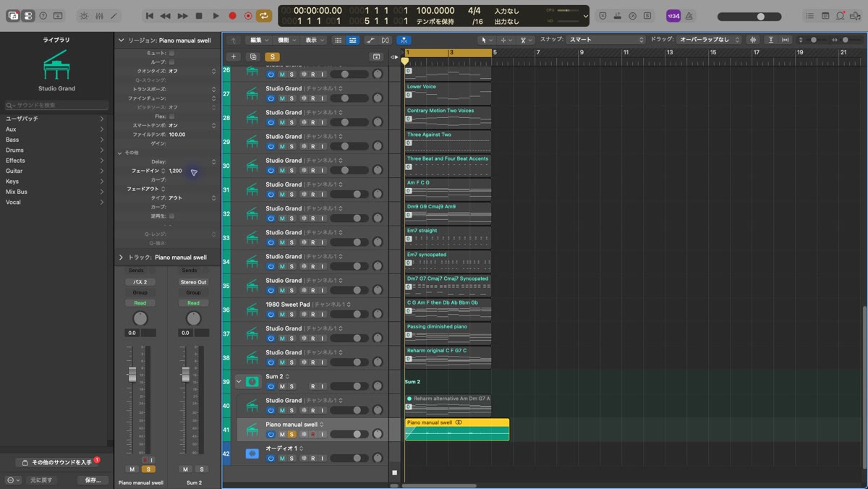Switch to grid view button
This screenshot has width=868, height=489.
pyautogui.click(x=338, y=40)
